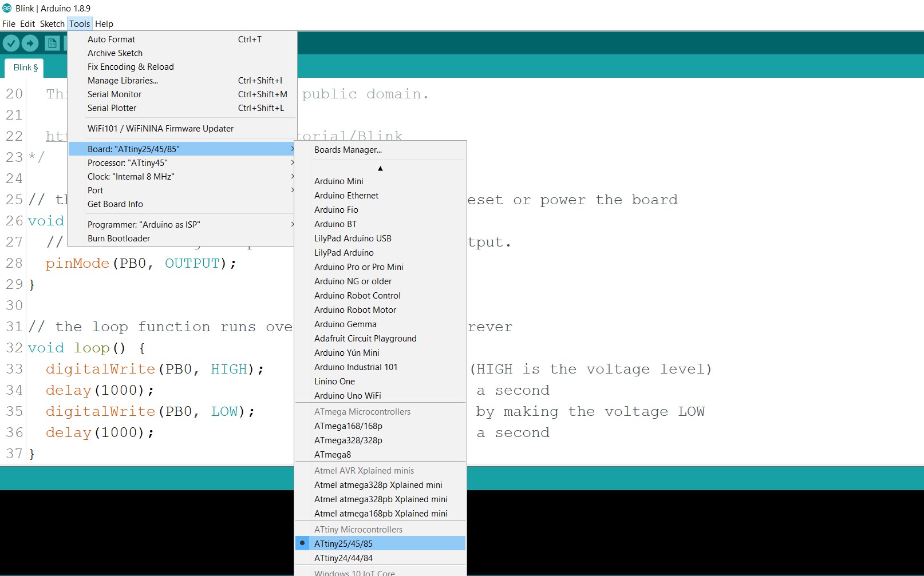The width and height of the screenshot is (924, 576).
Task: Expand the Programmer "Arduino as ISP" submenu
Action: coord(182,225)
